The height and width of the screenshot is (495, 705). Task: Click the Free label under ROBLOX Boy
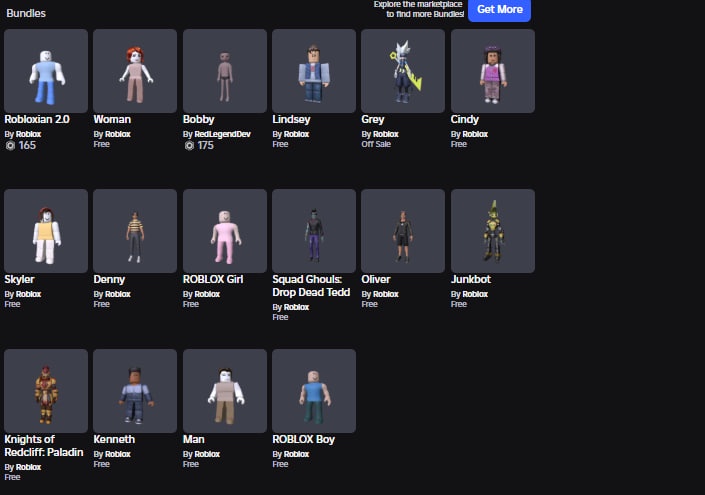[280, 464]
